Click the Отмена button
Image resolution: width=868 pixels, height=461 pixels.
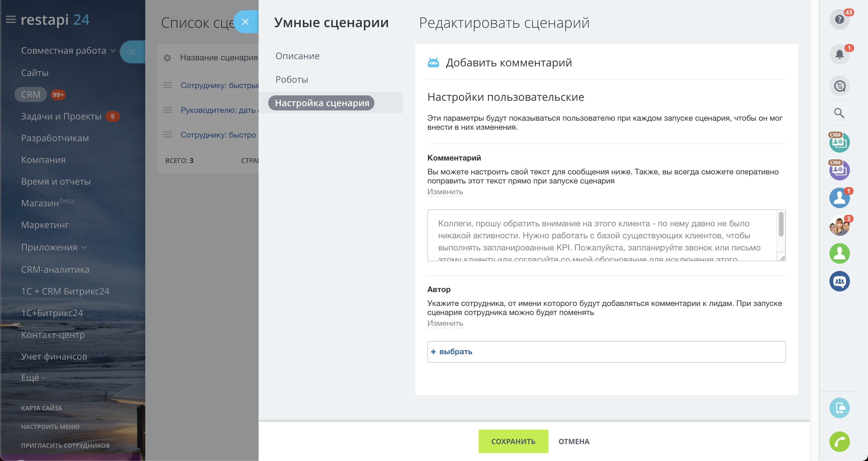[x=574, y=441]
